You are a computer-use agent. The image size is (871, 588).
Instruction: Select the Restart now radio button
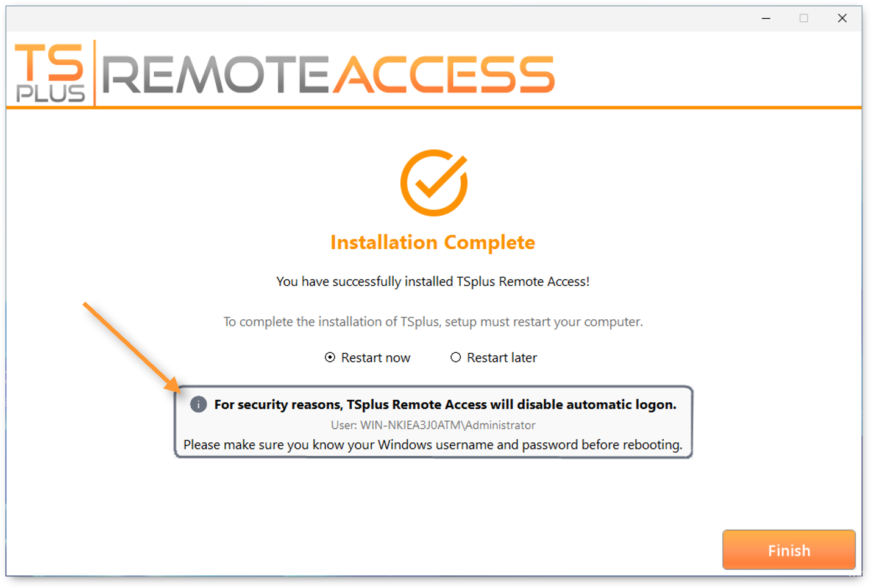pos(330,358)
